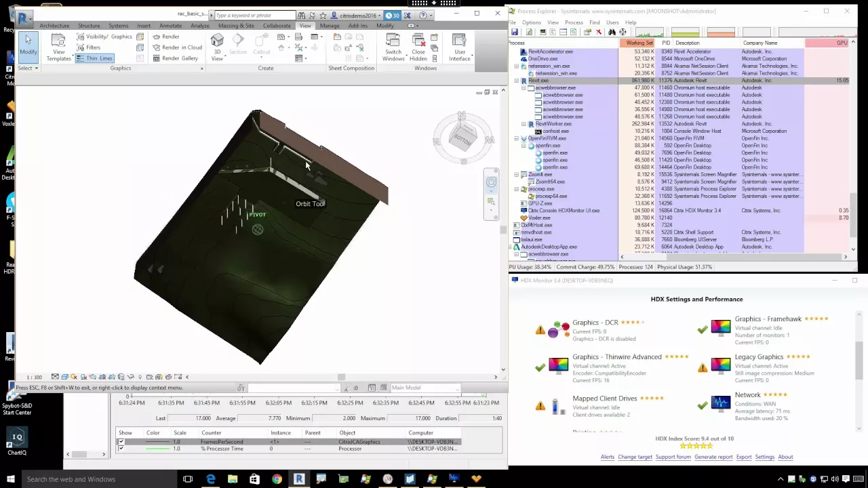868x488 pixels.
Task: Collapse the RevitWorker.exe tree node
Action: (x=524, y=124)
